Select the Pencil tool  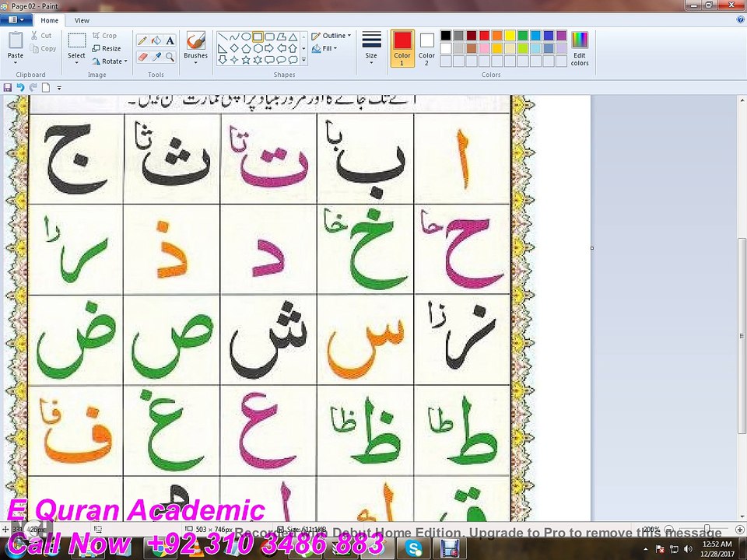[x=142, y=40]
